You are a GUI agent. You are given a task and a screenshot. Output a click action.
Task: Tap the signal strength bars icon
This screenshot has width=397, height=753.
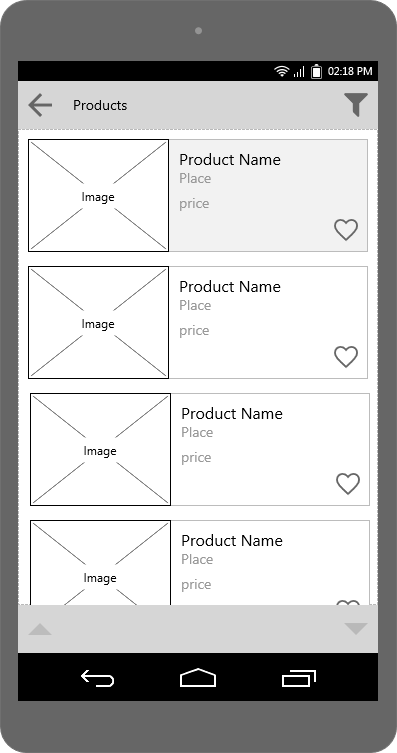(x=299, y=72)
